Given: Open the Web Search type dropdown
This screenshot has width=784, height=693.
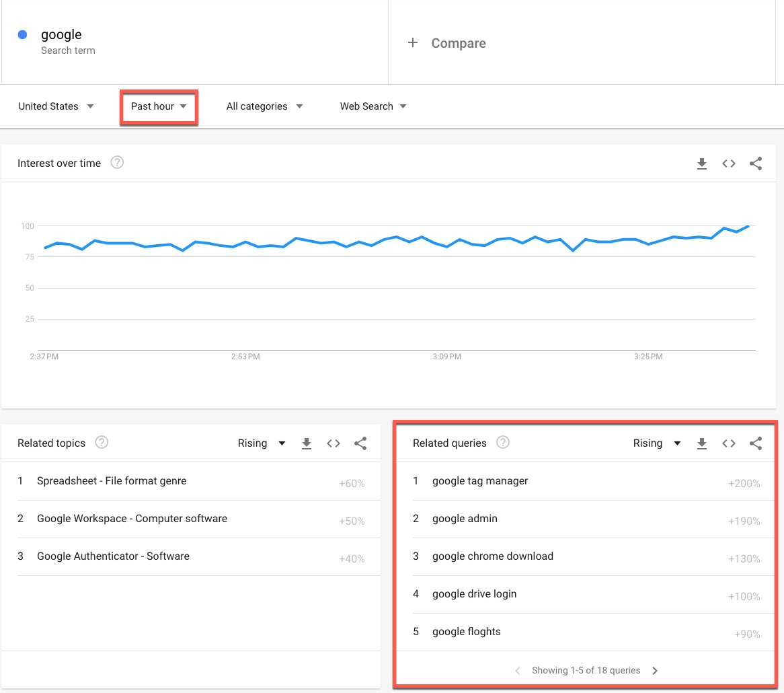Looking at the screenshot, I should click(x=373, y=106).
